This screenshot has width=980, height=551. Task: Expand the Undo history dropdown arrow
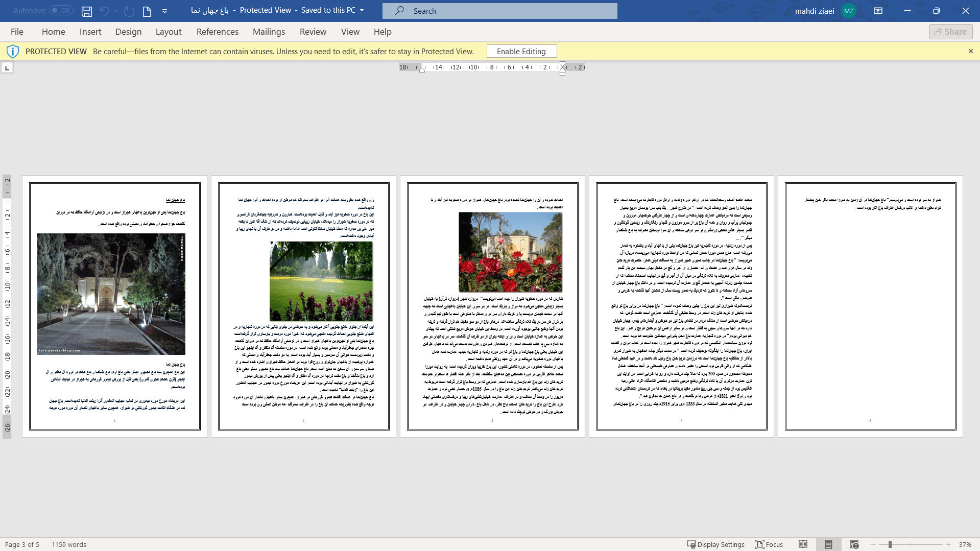click(116, 11)
